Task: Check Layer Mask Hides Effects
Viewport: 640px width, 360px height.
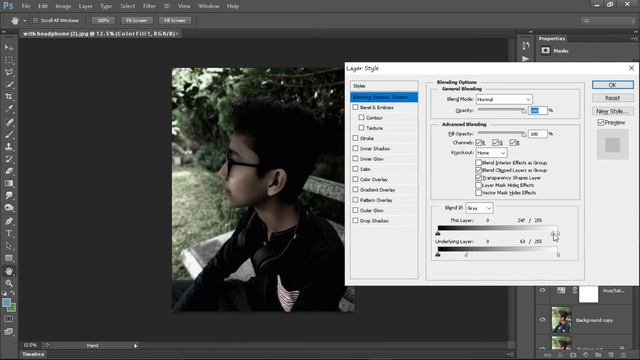Action: [x=478, y=185]
